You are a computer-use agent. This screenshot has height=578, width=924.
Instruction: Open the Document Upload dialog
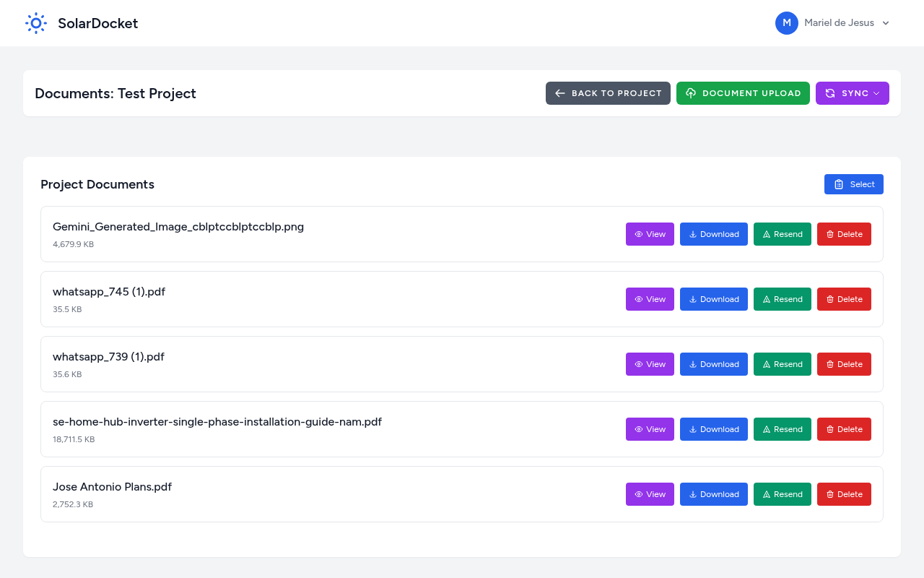743,93
